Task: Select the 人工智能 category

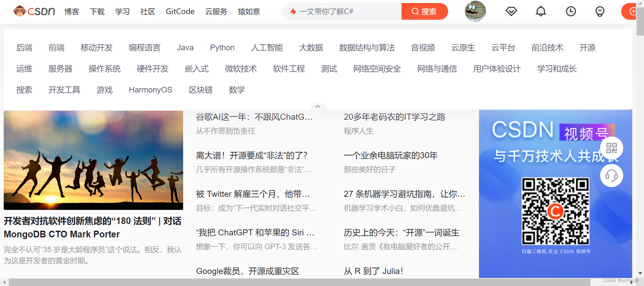Action: click(267, 48)
